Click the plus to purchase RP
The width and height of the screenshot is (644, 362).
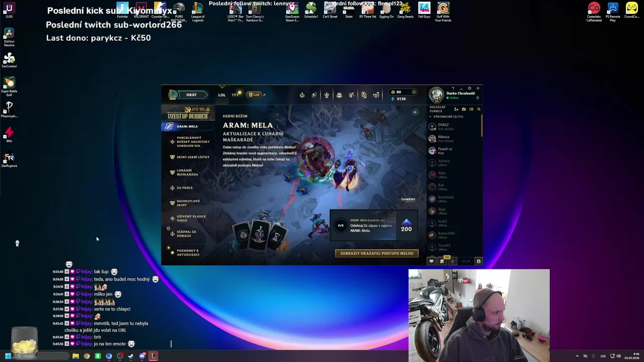click(414, 92)
